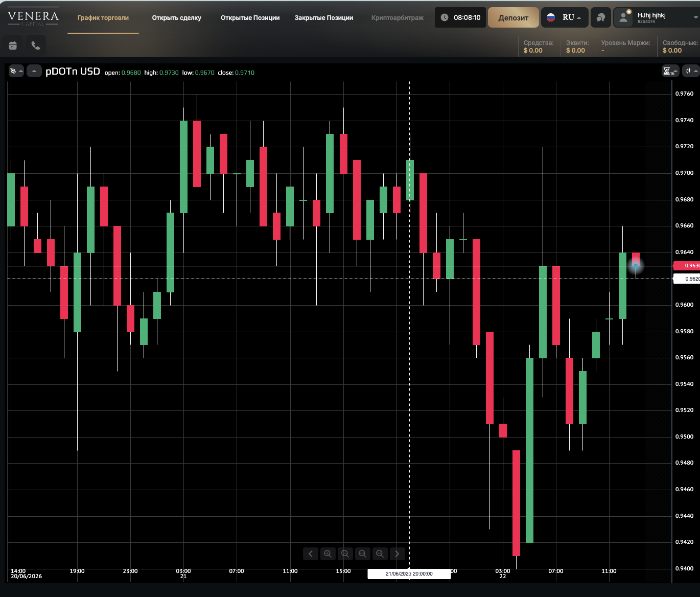Open the drawing tools pen dropdown
700x597 pixels.
(x=16, y=71)
